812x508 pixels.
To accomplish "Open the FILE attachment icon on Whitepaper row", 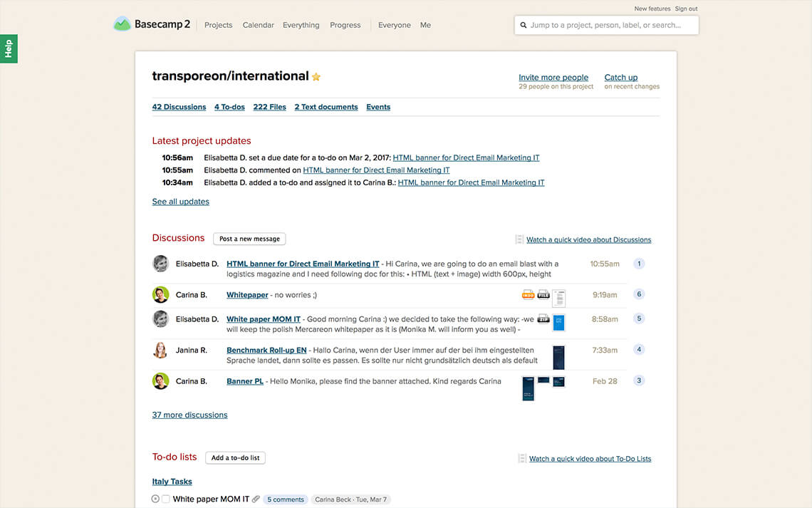I will click(x=543, y=295).
